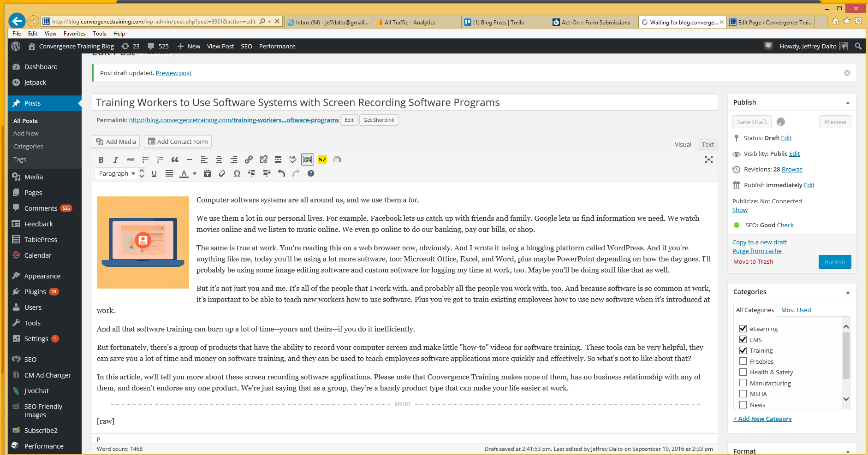Open the text color dropdown arrow
The width and height of the screenshot is (868, 455).
pos(195,174)
